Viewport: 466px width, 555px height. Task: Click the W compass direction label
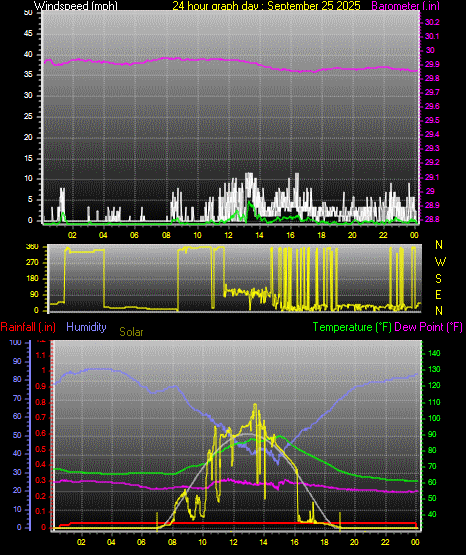point(440,262)
